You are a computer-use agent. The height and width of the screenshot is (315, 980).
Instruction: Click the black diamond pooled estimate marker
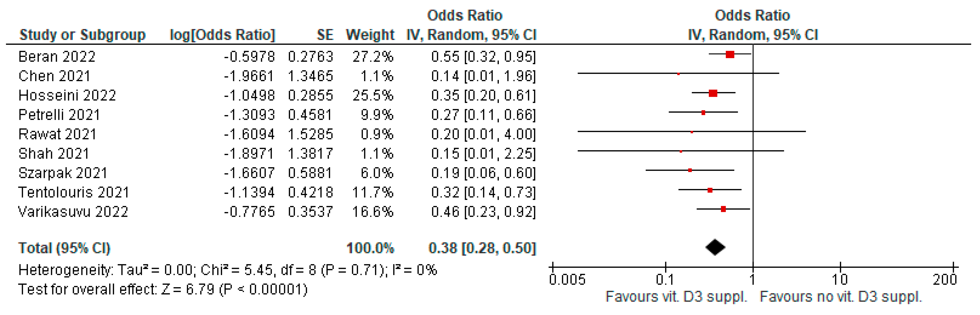[x=715, y=247]
